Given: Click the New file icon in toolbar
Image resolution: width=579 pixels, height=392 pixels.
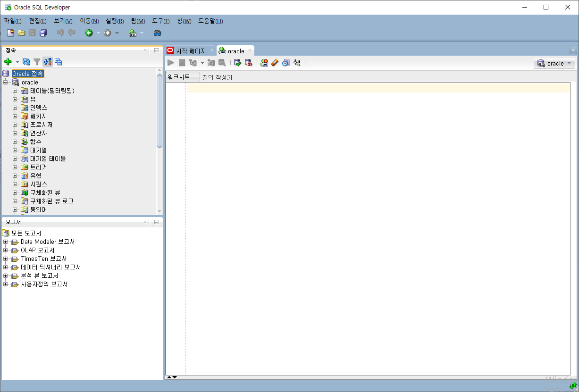Looking at the screenshot, I should click(x=10, y=33).
